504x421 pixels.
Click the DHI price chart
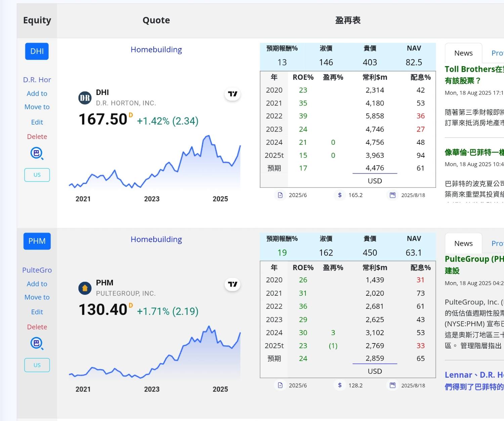[x=155, y=163]
